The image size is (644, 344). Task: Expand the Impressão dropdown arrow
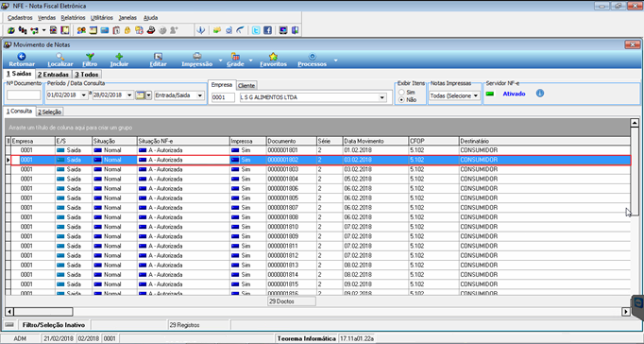tap(221, 60)
